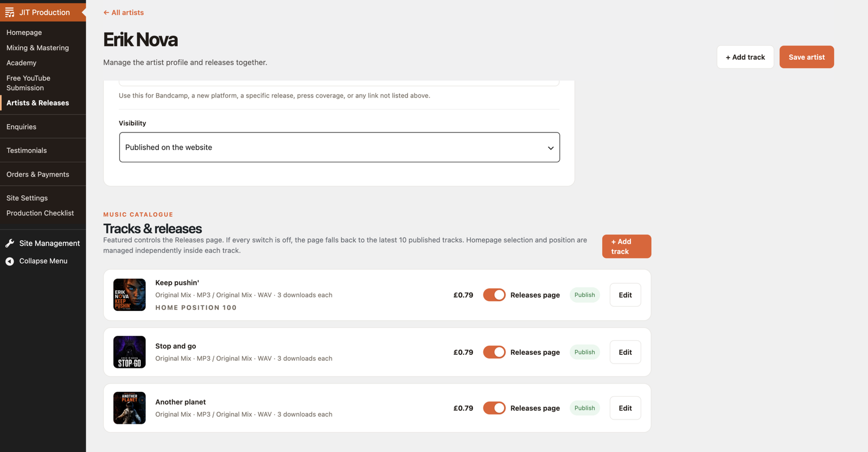
Task: Open Homepage in the sidebar
Action: pyautogui.click(x=24, y=33)
